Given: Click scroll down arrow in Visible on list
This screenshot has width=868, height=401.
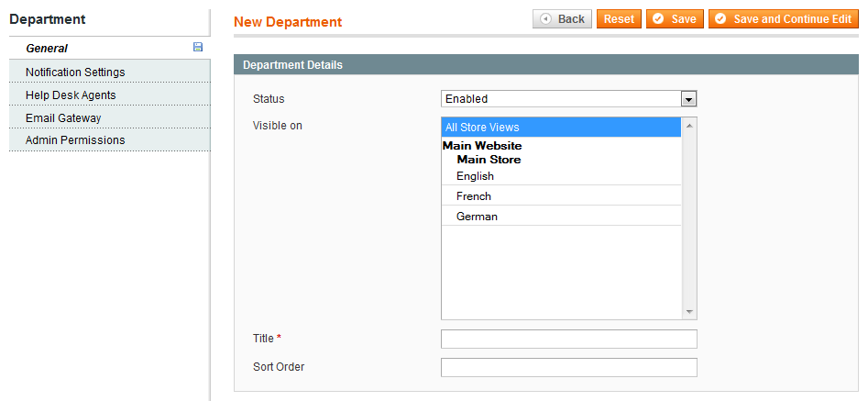Looking at the screenshot, I should coord(689,312).
